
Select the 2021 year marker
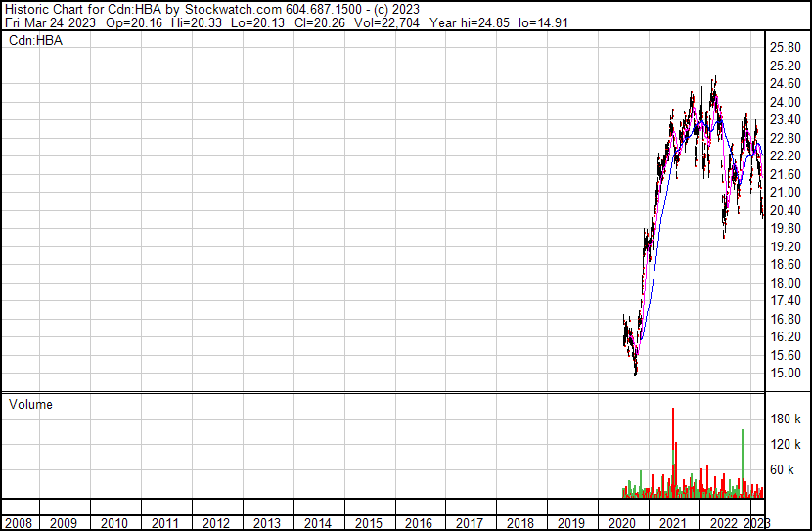(673, 523)
